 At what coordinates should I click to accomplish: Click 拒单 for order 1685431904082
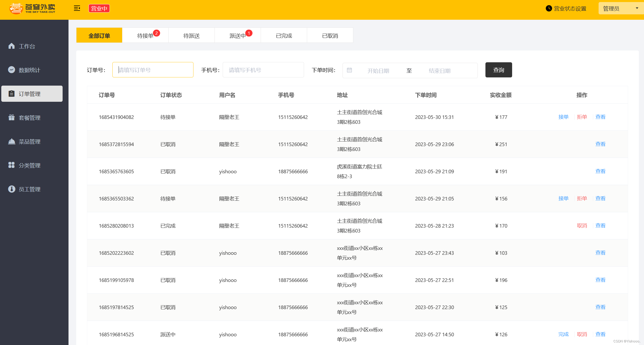click(x=582, y=117)
